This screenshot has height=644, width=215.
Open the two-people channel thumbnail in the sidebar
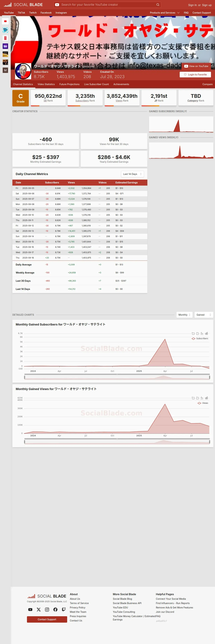click(x=5, y=62)
